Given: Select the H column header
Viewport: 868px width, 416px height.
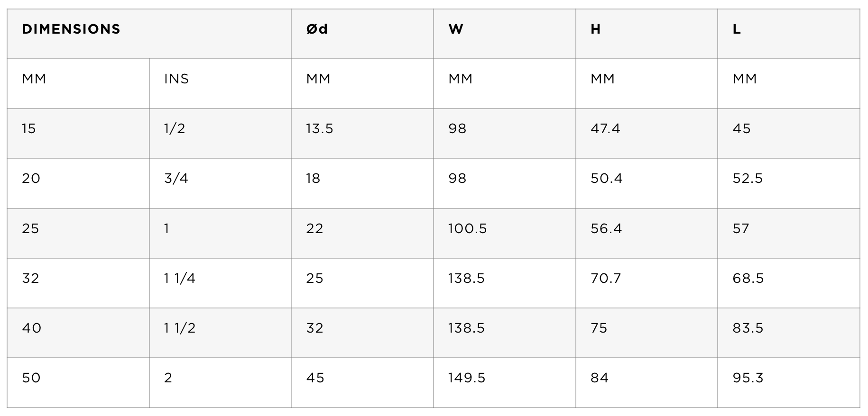Looking at the screenshot, I should click(646, 34).
